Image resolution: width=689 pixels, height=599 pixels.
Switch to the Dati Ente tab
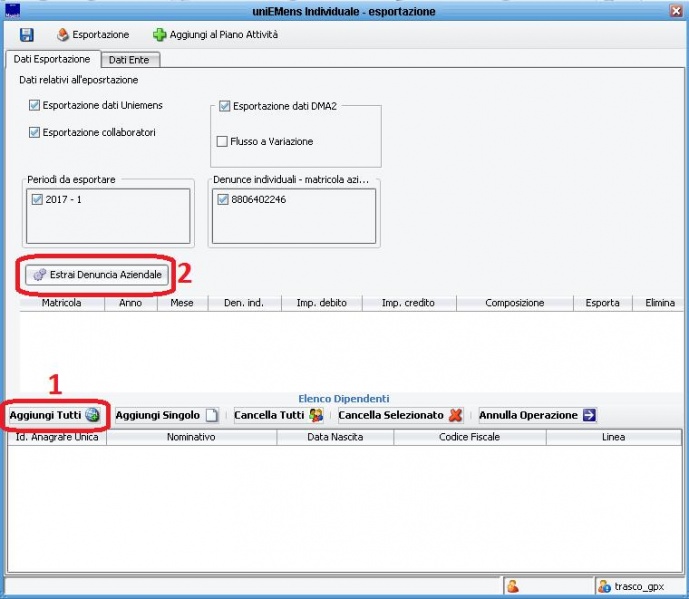pyautogui.click(x=129, y=60)
